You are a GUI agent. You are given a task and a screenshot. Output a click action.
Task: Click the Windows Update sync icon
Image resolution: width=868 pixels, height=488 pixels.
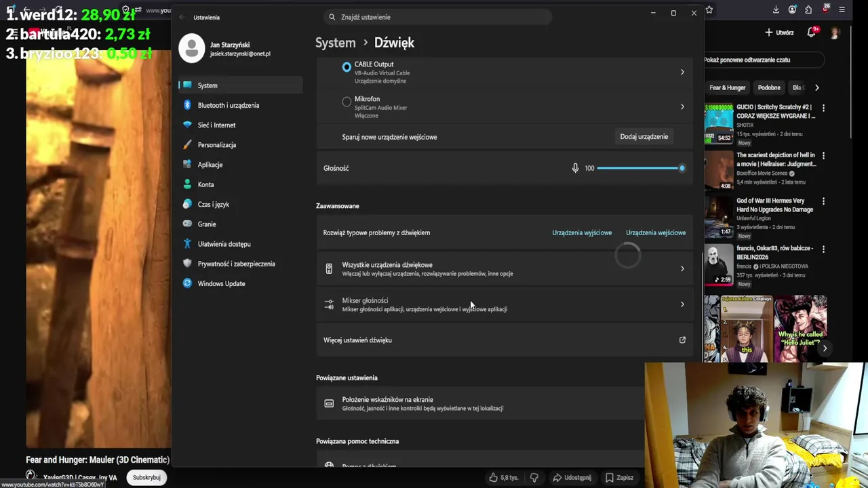(187, 283)
